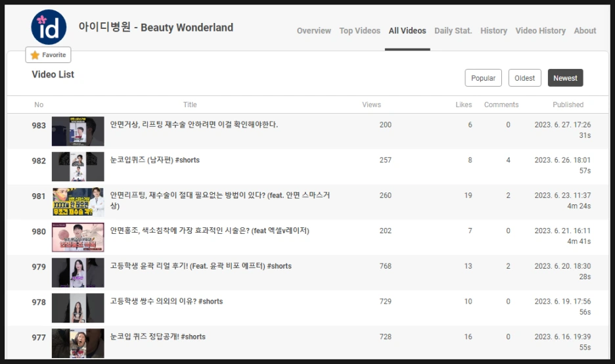Go to the History tab

[x=493, y=31]
